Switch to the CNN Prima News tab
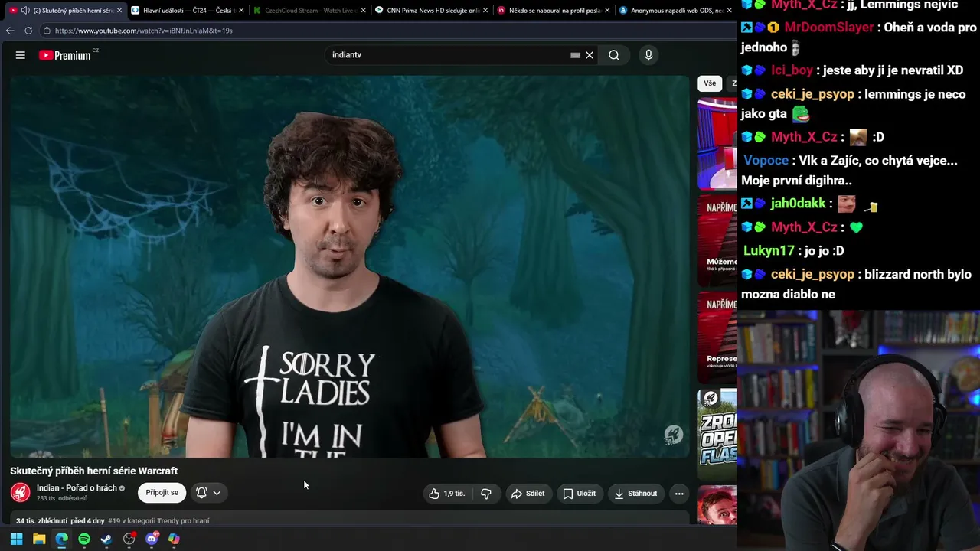980x551 pixels. pos(431,11)
